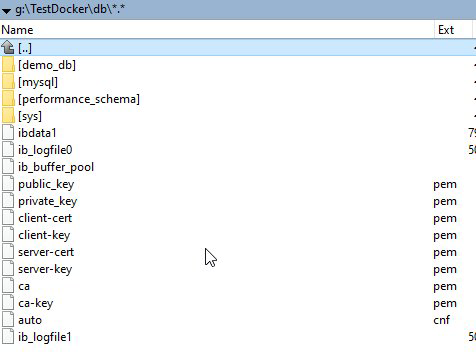Click the g:\TestDocker\db path text
Screen dimensions: 476x361
coord(70,9)
